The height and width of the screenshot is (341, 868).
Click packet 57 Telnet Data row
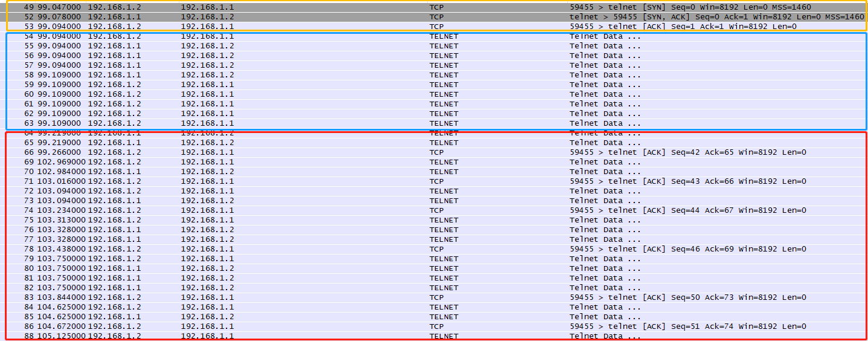(423, 65)
